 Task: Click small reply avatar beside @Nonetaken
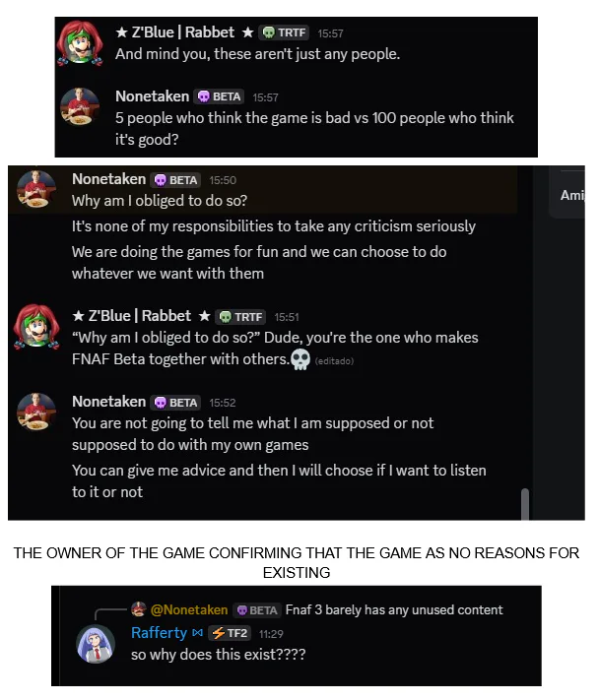pos(139,609)
